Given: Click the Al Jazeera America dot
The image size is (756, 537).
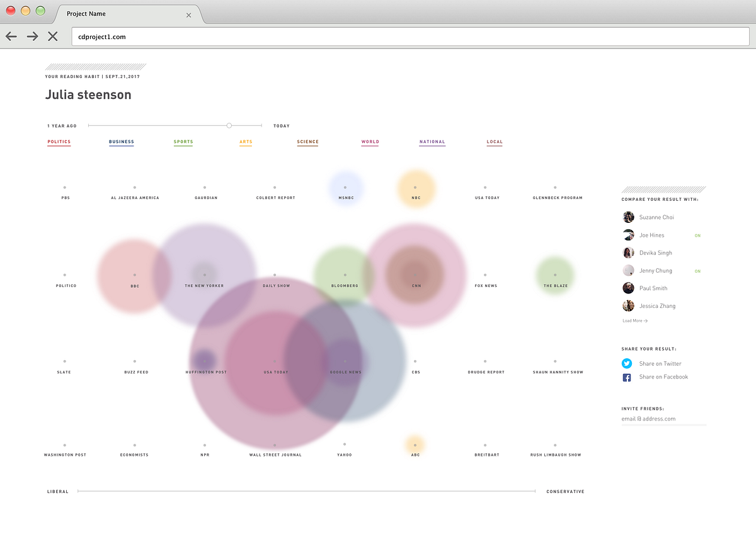Looking at the screenshot, I should 134,187.
